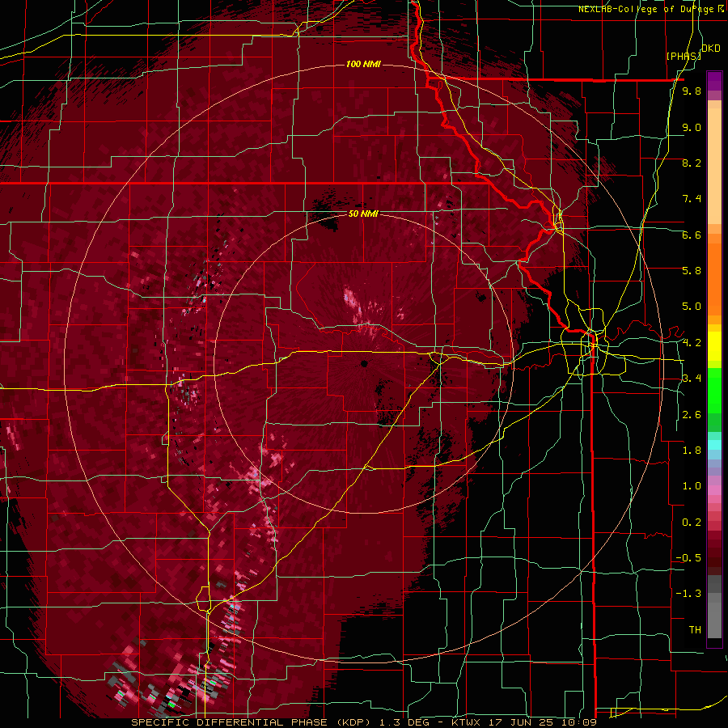Click the 2.6 value on the color scale
728x728 pixels.
click(692, 414)
